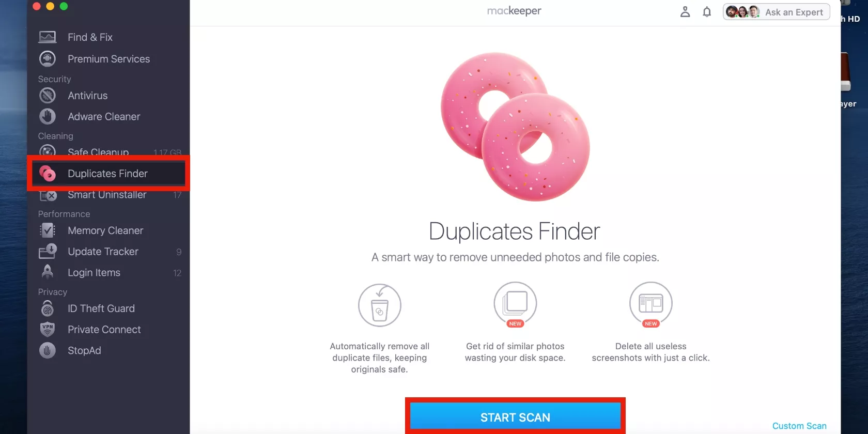Click the Login Items rocket icon
This screenshot has width=868, height=434.
(x=48, y=272)
